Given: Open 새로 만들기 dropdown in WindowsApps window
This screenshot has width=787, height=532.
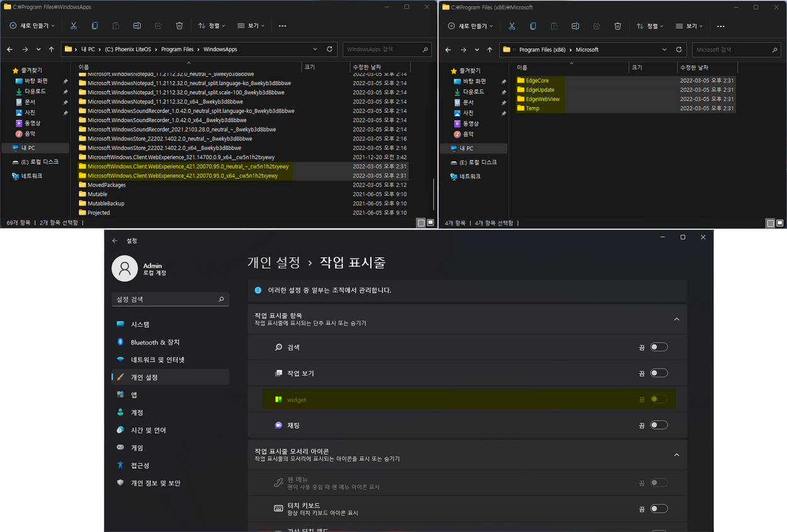Looking at the screenshot, I should point(32,26).
